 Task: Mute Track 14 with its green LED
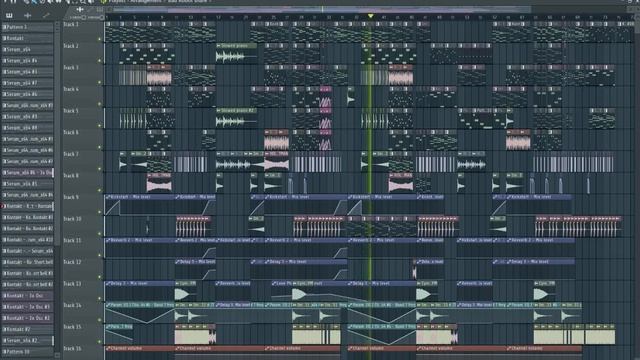tap(99, 320)
